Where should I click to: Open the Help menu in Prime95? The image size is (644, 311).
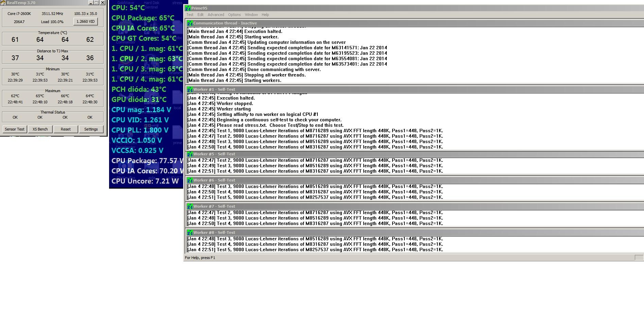(x=265, y=15)
